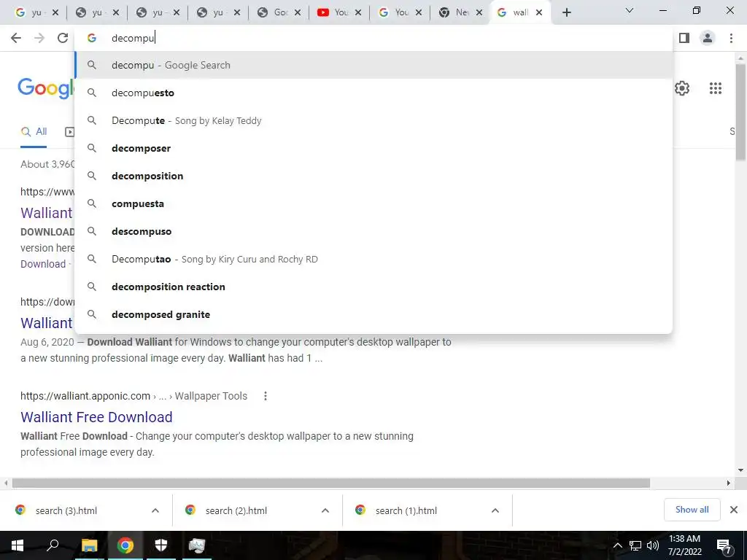Choose the 'compuesta' suggestion
This screenshot has width=747, height=560.
(x=374, y=203)
